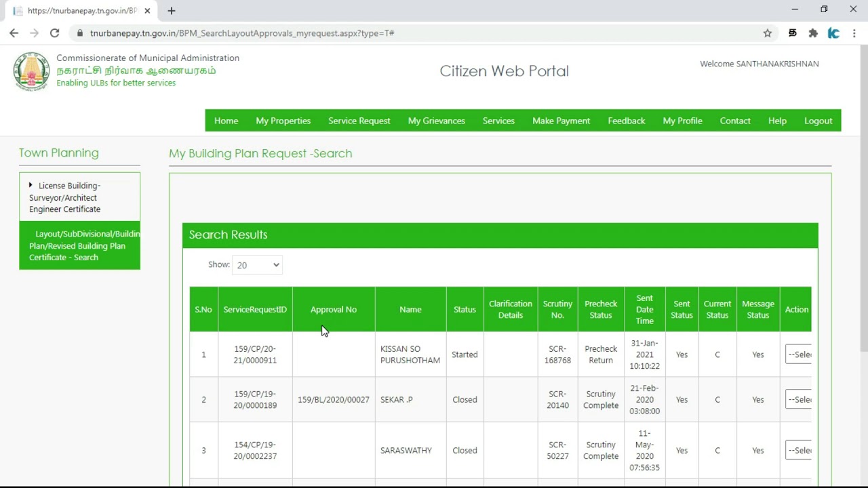The image size is (868, 488).
Task: Click scrutiny number SCR-168768
Action: coord(557,354)
